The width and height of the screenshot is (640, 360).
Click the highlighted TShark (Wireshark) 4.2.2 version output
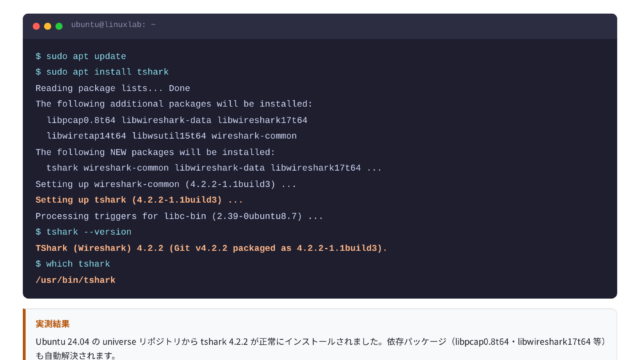[x=211, y=248]
